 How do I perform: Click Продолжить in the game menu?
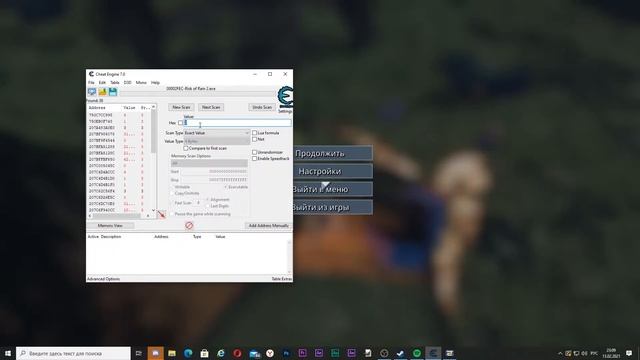[x=333, y=153]
